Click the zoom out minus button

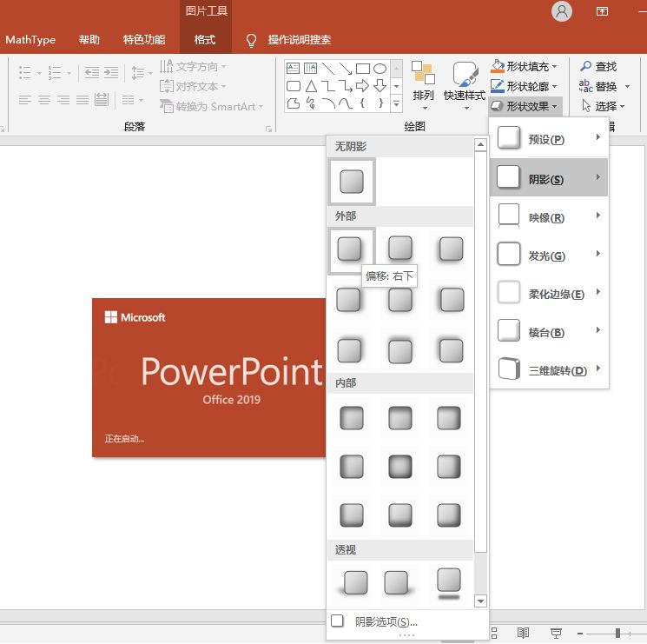pos(580,633)
